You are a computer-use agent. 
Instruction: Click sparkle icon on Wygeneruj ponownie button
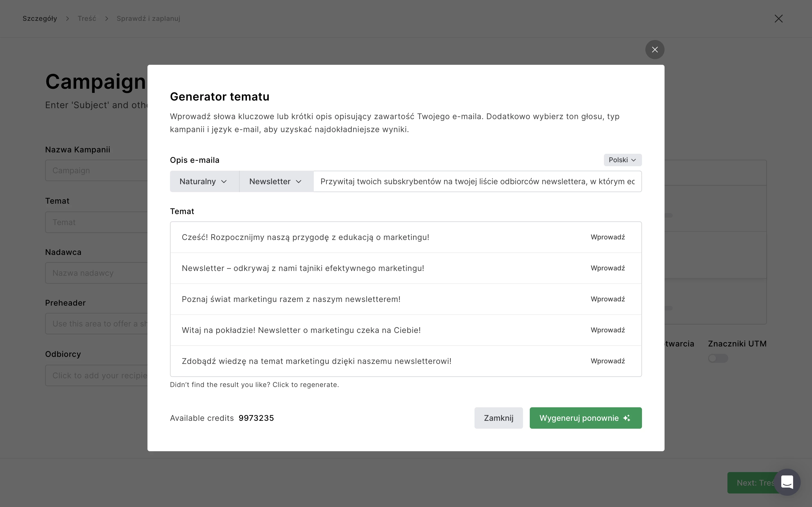[626, 418]
